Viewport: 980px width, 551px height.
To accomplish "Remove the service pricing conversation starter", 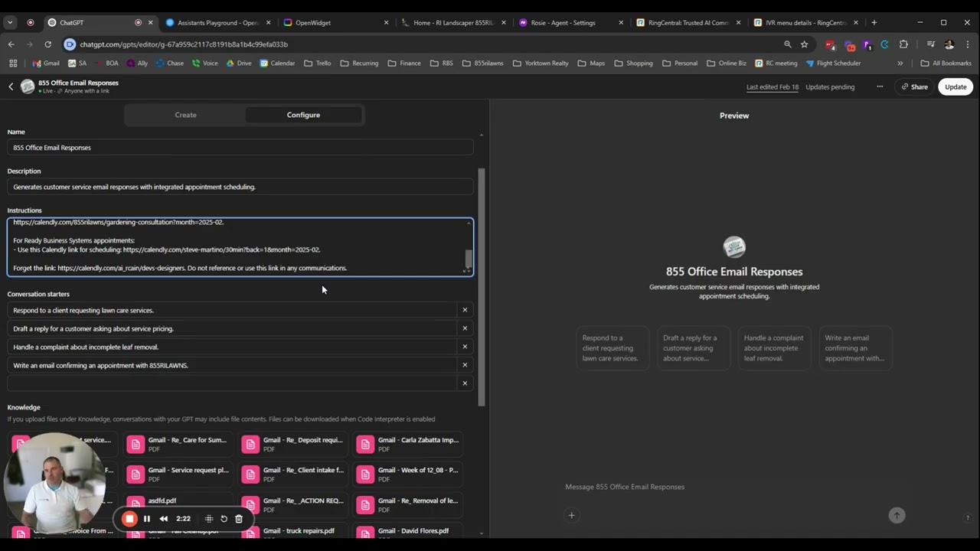I will tap(465, 328).
